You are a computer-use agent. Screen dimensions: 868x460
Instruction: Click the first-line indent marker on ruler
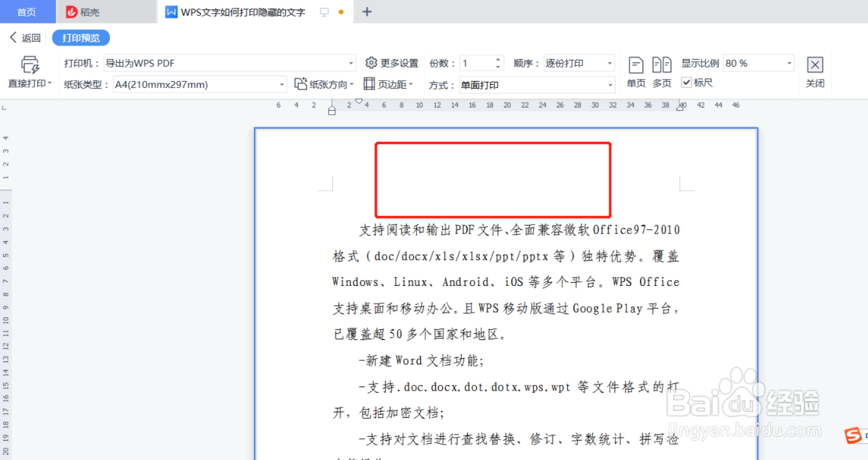tap(359, 101)
